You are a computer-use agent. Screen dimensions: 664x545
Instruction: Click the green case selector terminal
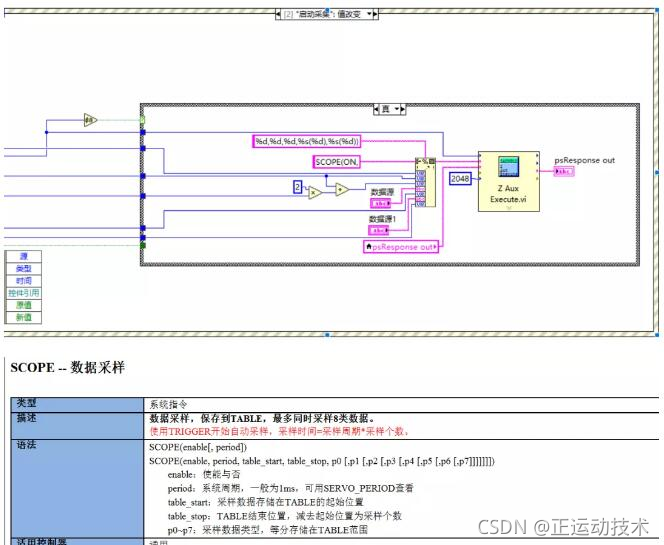coord(143,120)
